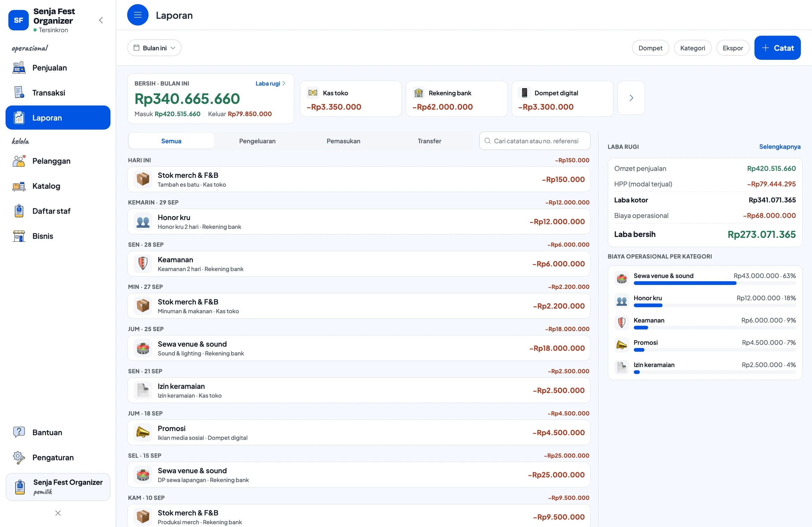Open the Bulan ini period dropdown

154,48
